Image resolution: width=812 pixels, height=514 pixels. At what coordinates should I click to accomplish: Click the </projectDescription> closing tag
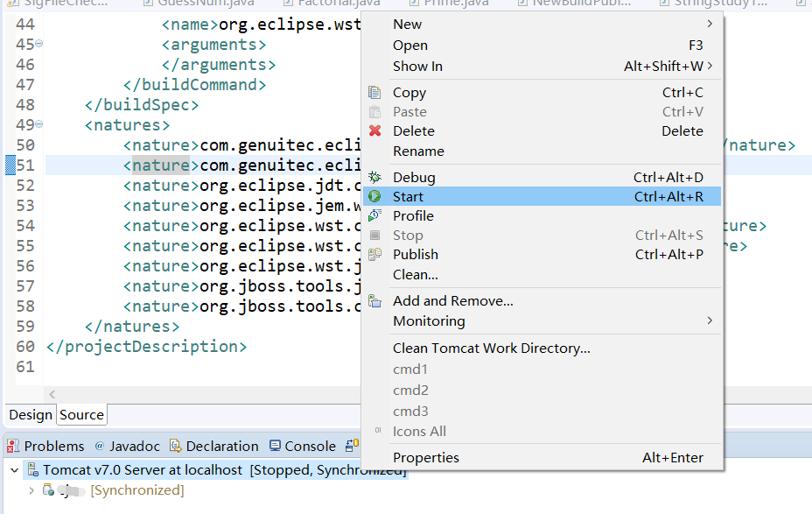pos(146,346)
